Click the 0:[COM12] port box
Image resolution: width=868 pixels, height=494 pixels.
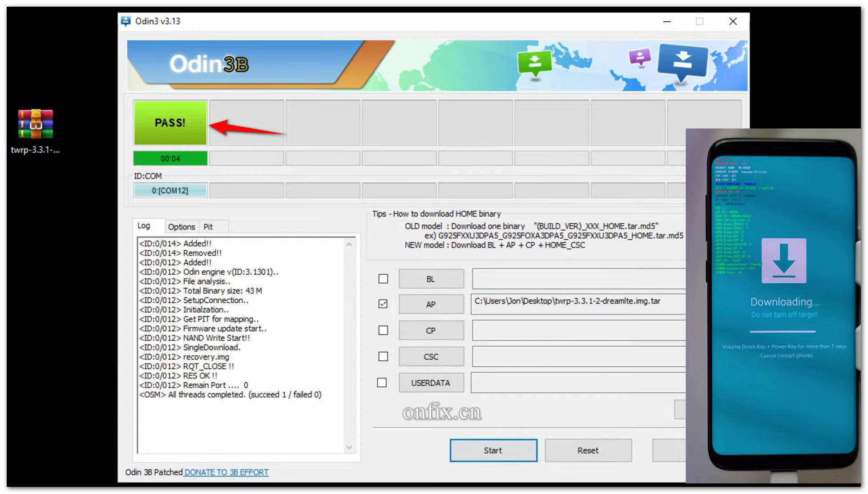point(170,191)
